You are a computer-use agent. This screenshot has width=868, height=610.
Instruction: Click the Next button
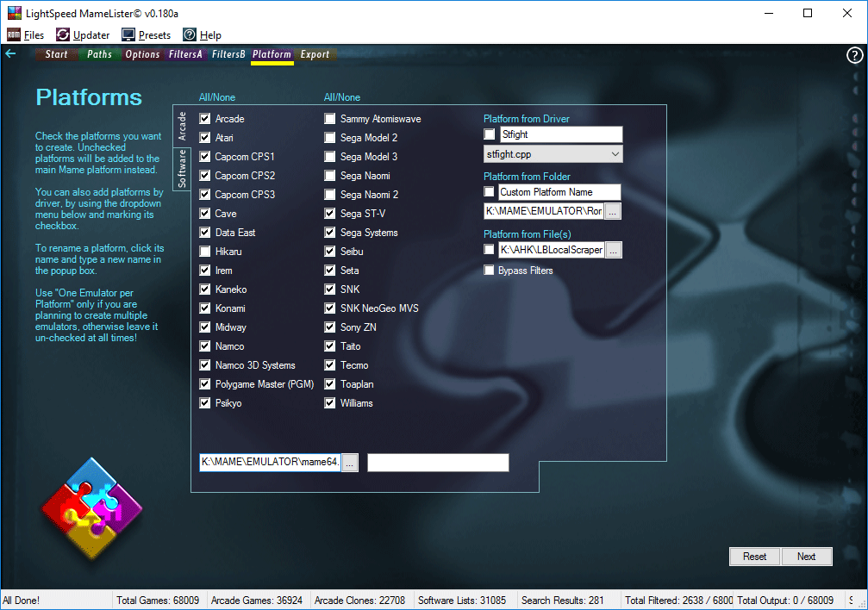pyautogui.click(x=807, y=557)
